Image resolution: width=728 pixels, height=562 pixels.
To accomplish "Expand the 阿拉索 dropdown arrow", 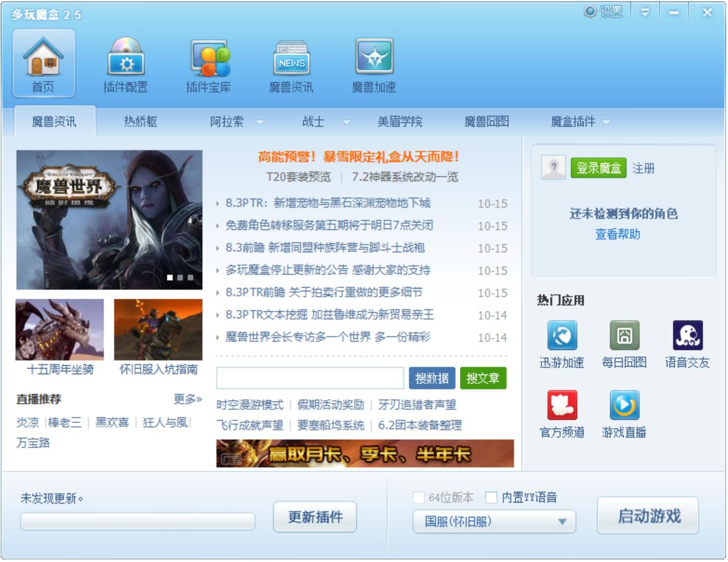I will (260, 122).
